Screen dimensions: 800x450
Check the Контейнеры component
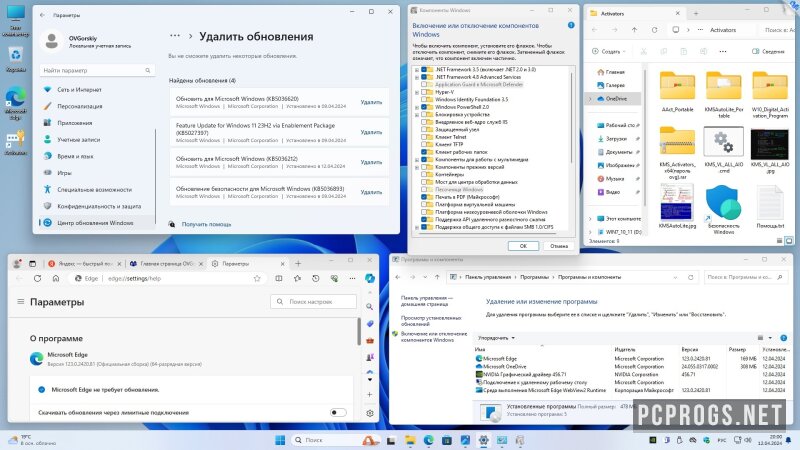(423, 174)
